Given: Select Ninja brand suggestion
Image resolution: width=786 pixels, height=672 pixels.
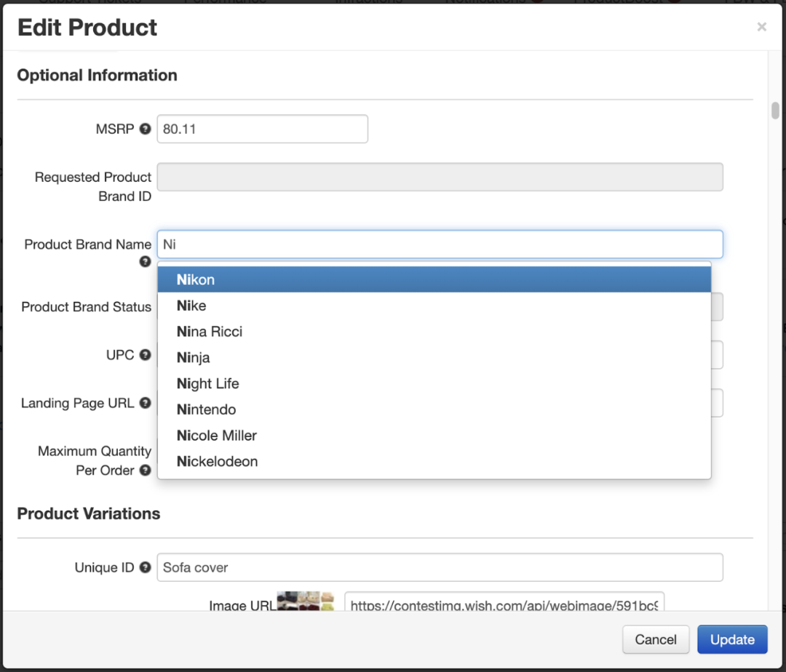Looking at the screenshot, I should pyautogui.click(x=434, y=358).
